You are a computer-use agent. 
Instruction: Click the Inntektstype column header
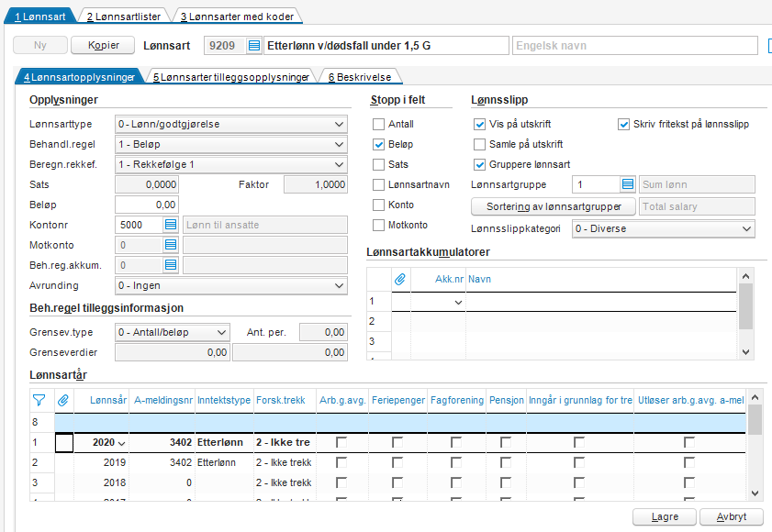(224, 400)
